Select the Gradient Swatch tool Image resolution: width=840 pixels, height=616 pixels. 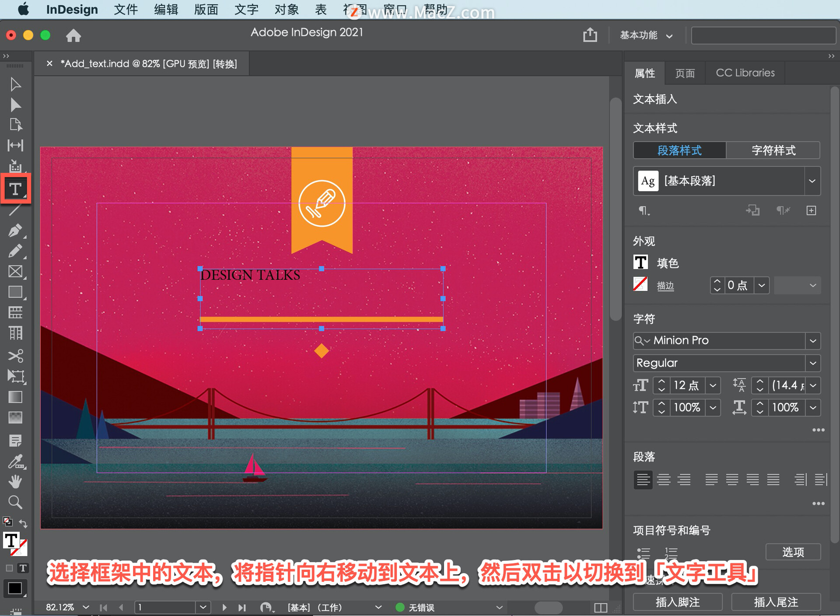coord(15,397)
